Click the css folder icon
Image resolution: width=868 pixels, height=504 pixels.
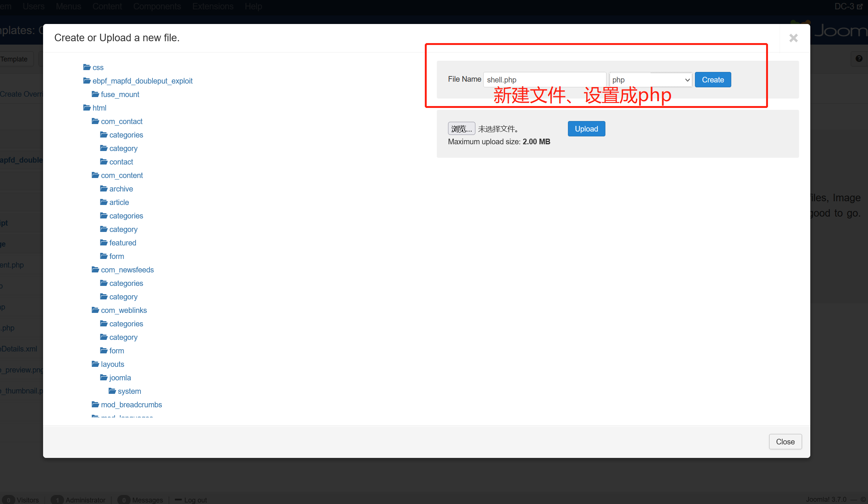click(x=87, y=67)
